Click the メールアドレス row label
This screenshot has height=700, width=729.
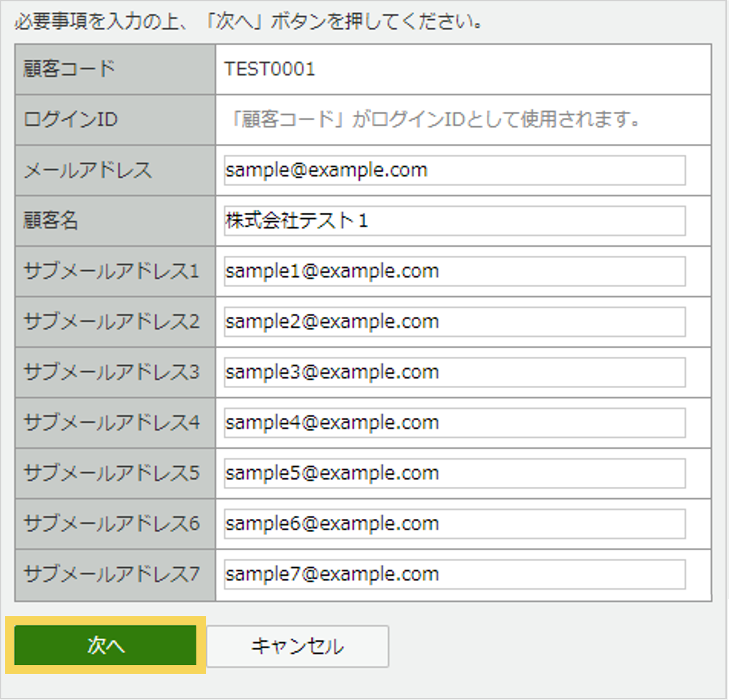tap(88, 170)
